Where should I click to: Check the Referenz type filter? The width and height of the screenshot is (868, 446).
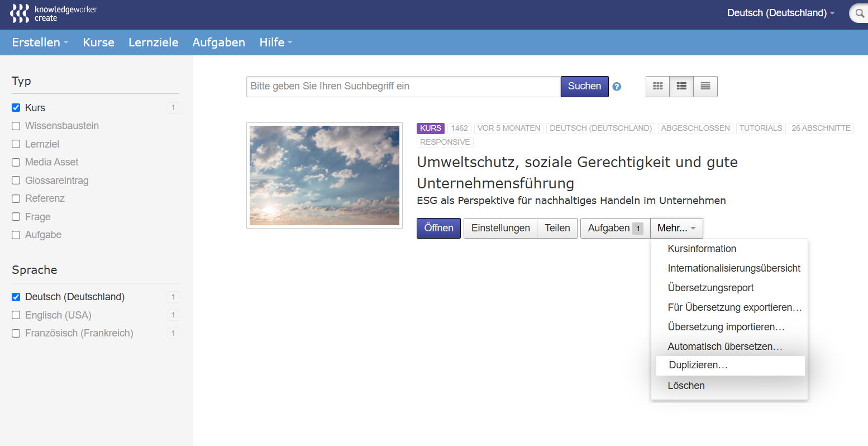(x=16, y=199)
